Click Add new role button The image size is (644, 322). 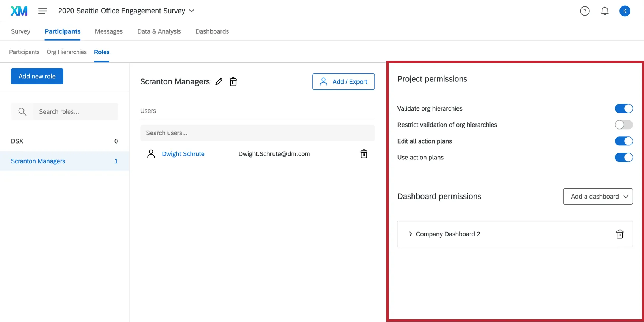click(37, 77)
